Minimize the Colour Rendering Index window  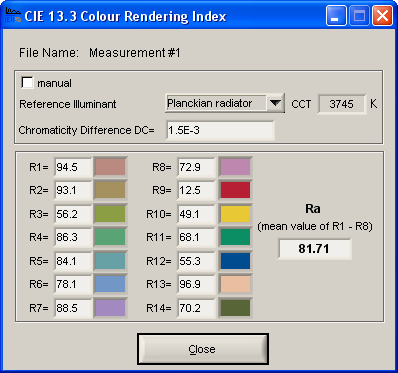[336, 16]
